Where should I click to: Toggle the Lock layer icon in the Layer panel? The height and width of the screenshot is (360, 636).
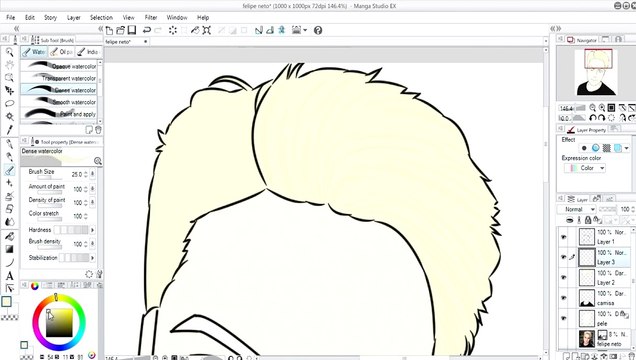(x=588, y=220)
